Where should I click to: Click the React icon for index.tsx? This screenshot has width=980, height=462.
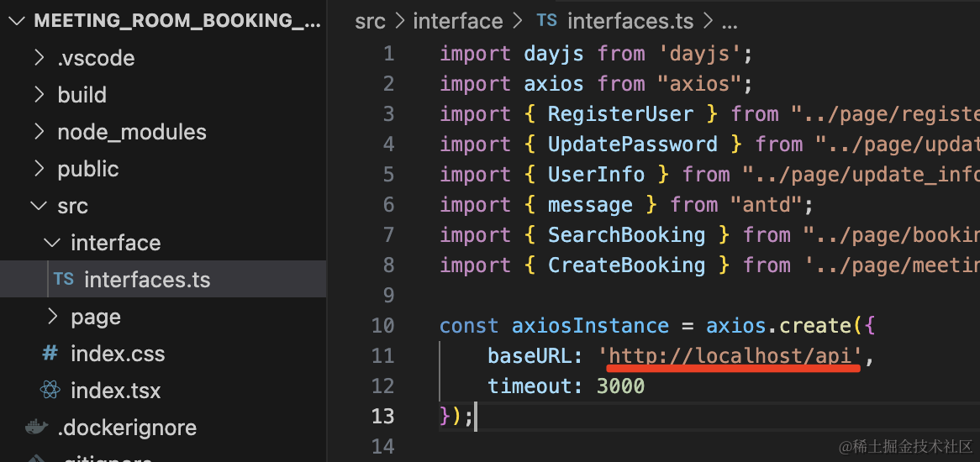(x=50, y=391)
